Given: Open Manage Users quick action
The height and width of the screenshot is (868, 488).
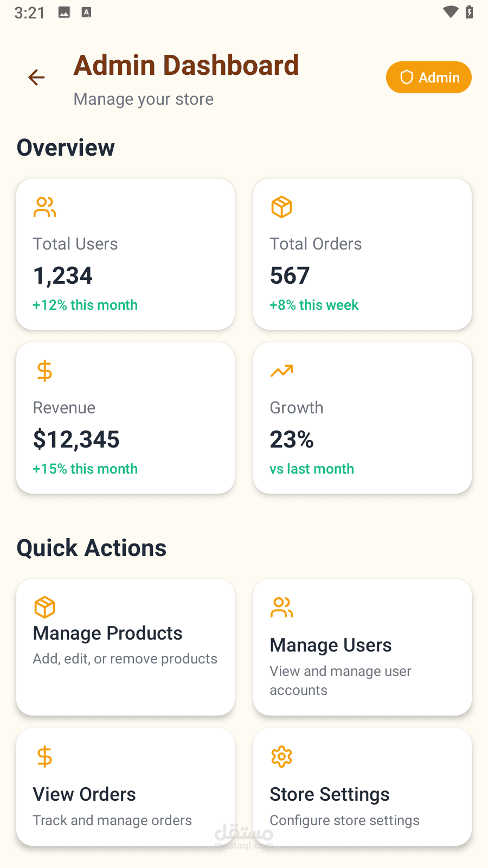Looking at the screenshot, I should pyautogui.click(x=362, y=647).
